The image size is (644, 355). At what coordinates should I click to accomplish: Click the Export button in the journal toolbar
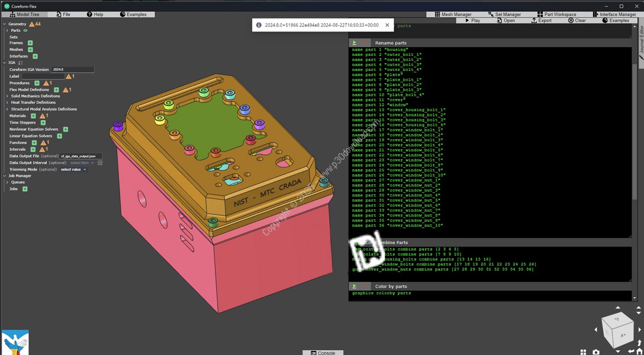541,20
